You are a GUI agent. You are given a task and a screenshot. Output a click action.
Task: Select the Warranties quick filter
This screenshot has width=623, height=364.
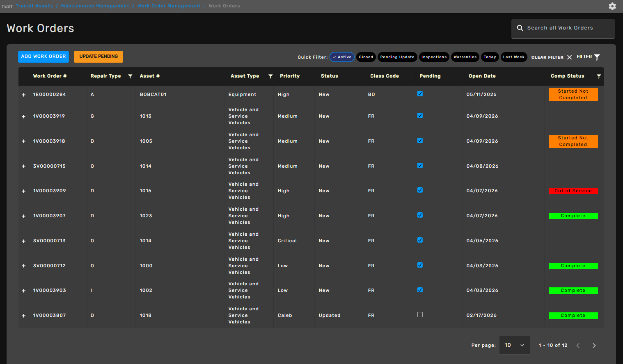point(465,57)
